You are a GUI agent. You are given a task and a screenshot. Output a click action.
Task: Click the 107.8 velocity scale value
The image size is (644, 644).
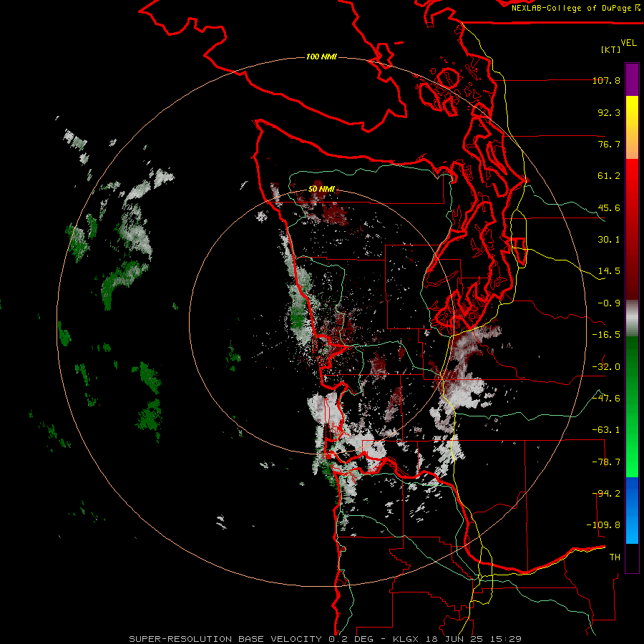607,81
